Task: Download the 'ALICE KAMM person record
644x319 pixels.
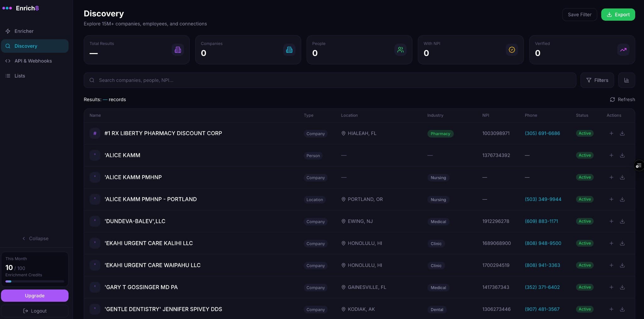Action: [x=622, y=155]
